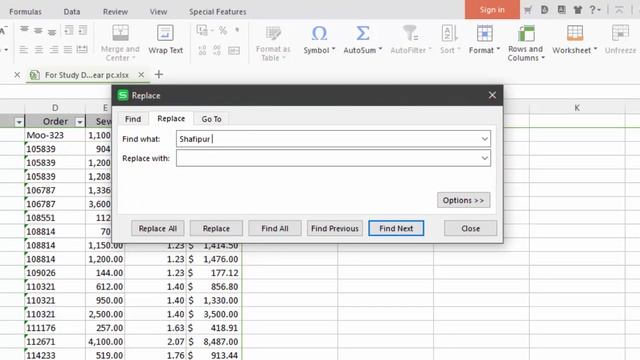Increase the cell indent

point(82,30)
